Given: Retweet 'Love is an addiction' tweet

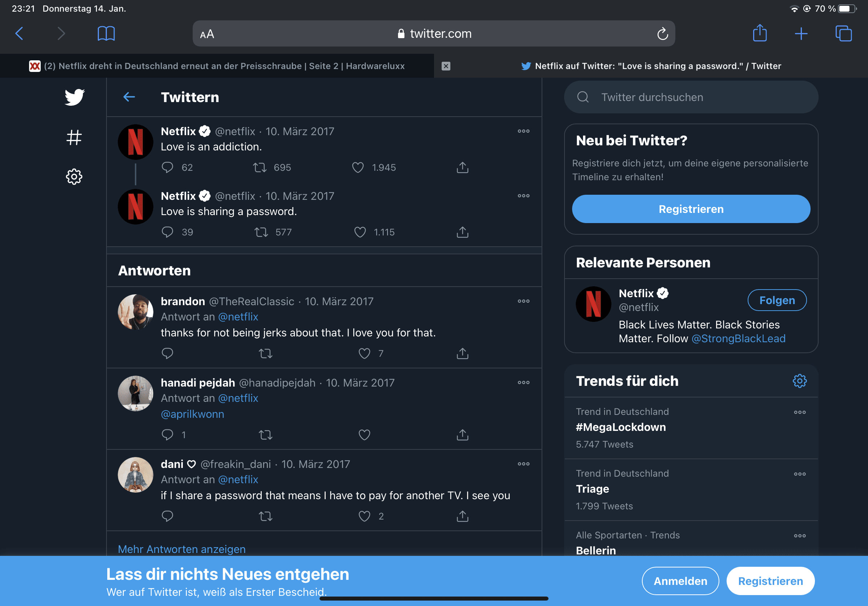Looking at the screenshot, I should pos(260,167).
